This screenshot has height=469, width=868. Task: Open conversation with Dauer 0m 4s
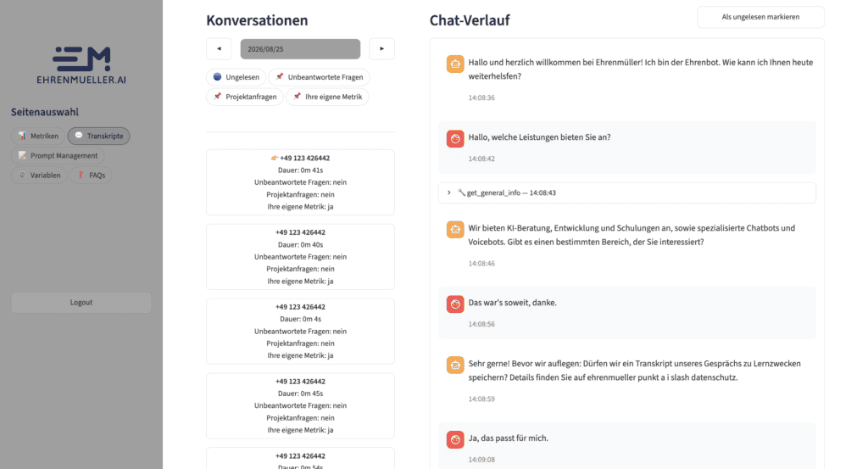301,331
